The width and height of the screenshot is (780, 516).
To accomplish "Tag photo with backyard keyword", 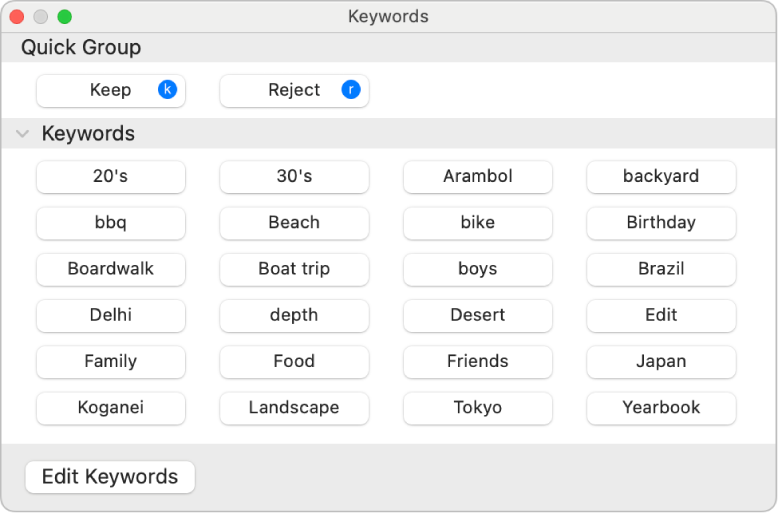I will pyautogui.click(x=661, y=177).
